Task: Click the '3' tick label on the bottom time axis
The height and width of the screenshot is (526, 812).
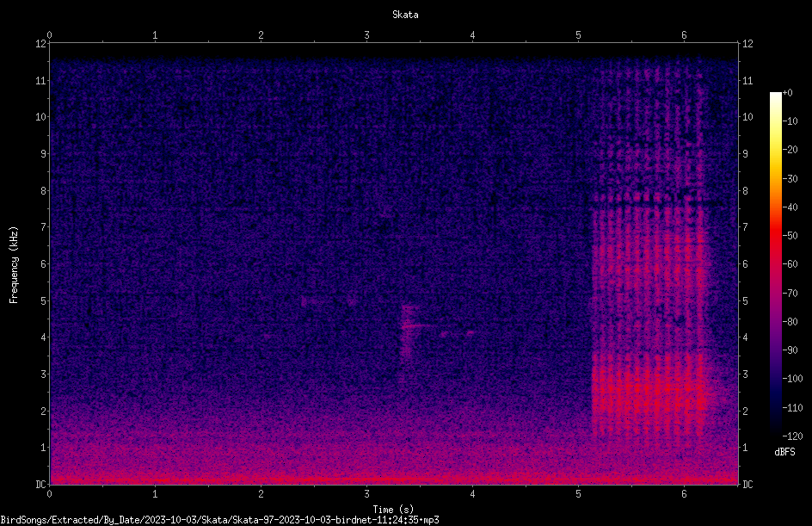Action: point(366,494)
